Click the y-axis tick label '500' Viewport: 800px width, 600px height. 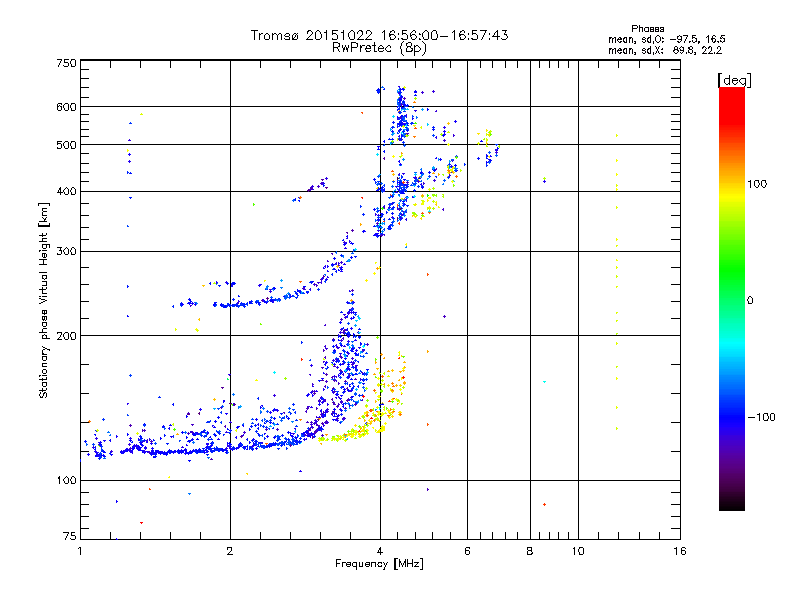[66, 145]
